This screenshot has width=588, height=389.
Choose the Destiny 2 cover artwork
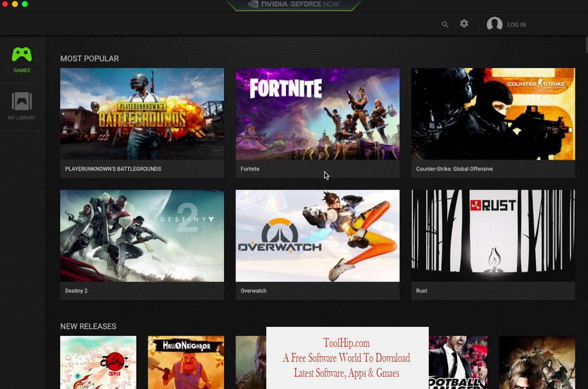click(142, 236)
